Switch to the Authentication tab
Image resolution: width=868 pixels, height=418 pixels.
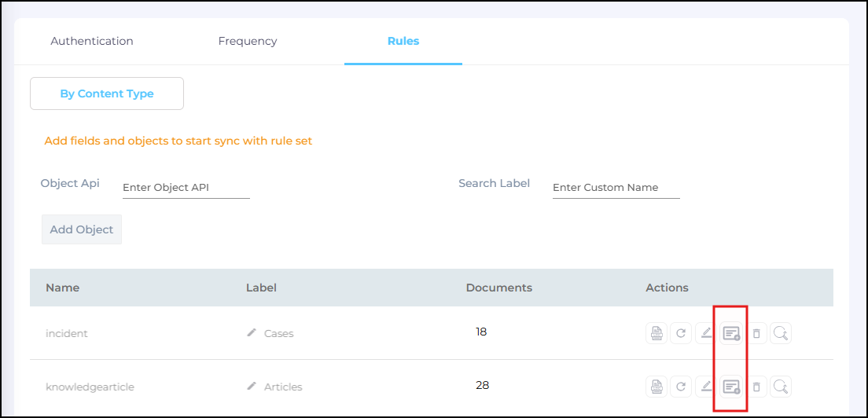point(92,41)
